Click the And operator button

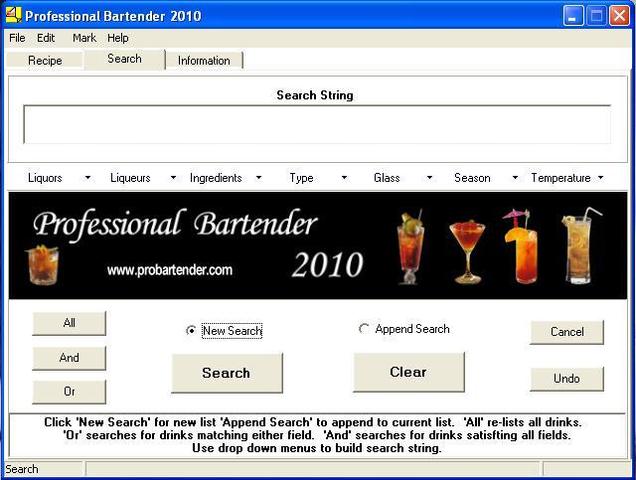point(69,358)
